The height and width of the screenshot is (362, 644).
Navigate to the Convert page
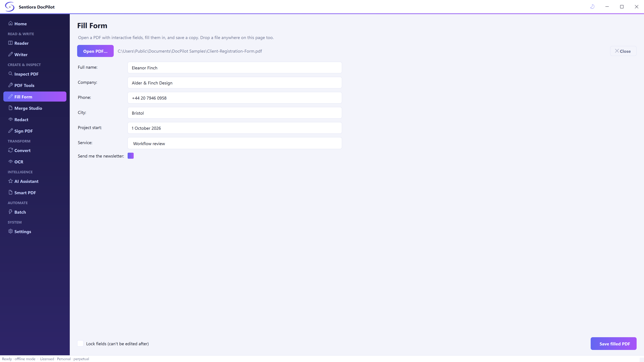click(x=35, y=150)
